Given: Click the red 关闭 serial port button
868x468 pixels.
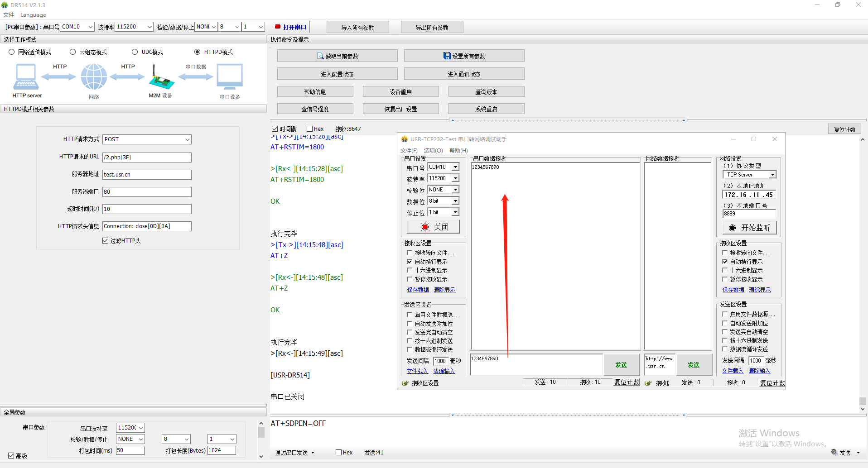Looking at the screenshot, I should pyautogui.click(x=434, y=227).
